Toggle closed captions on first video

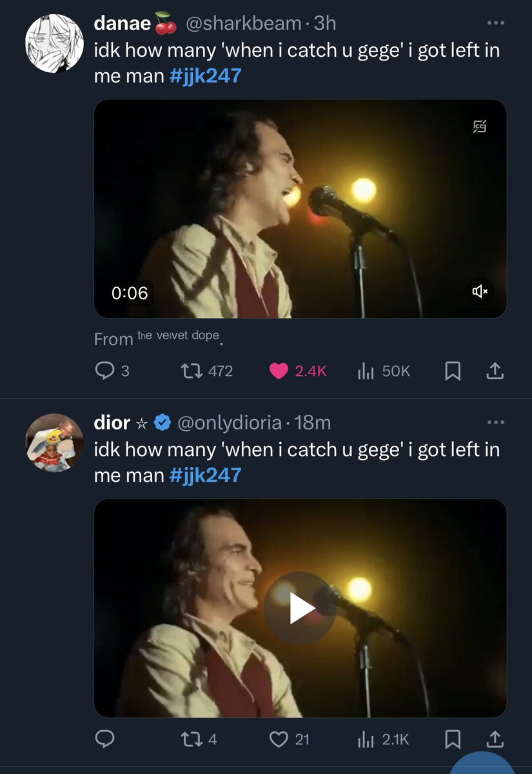479,126
